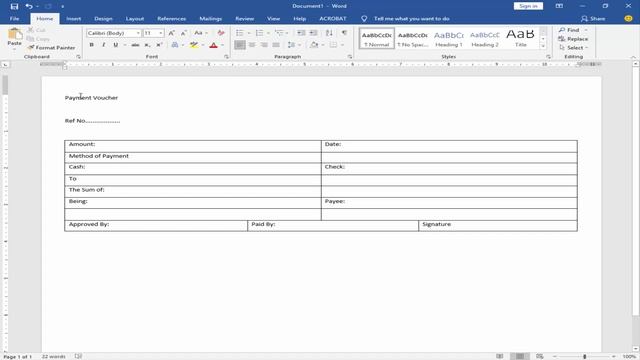This screenshot has width=640, height=360.
Task: Switch to the Design tab
Action: click(x=103, y=18)
